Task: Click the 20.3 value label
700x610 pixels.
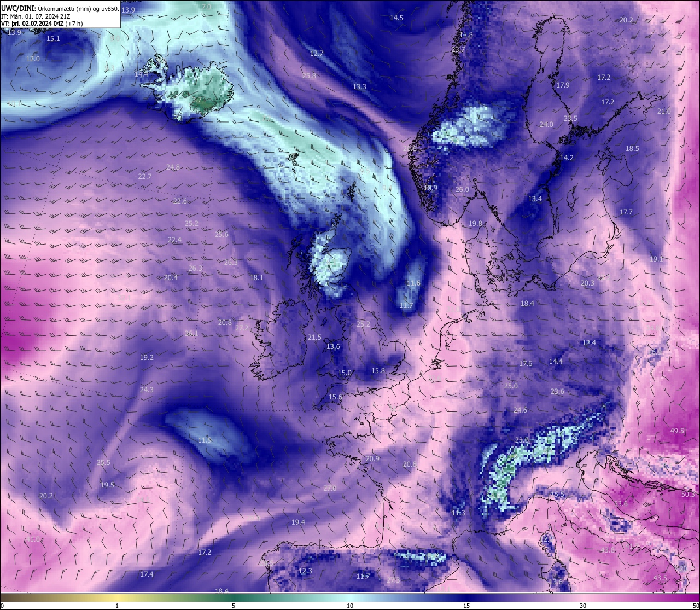Action: [587, 283]
